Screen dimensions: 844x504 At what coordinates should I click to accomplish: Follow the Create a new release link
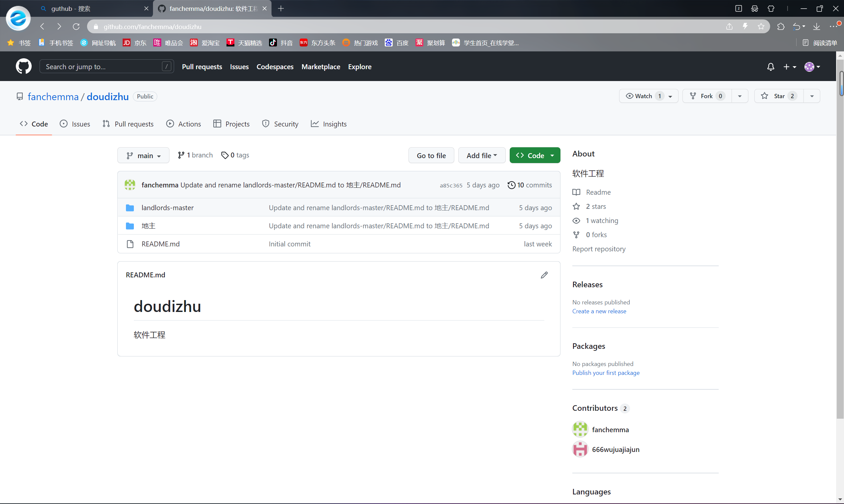[599, 311]
